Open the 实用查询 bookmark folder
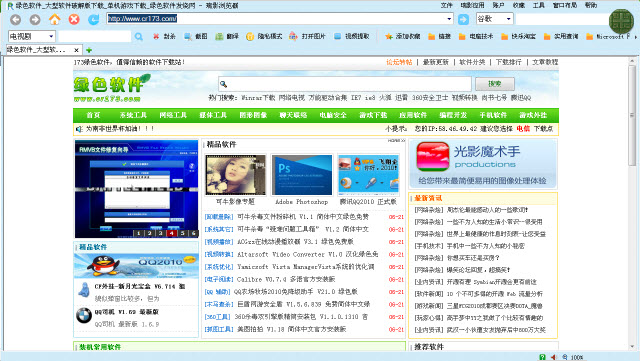Viewport: 640px width, 361px height. click(x=561, y=36)
